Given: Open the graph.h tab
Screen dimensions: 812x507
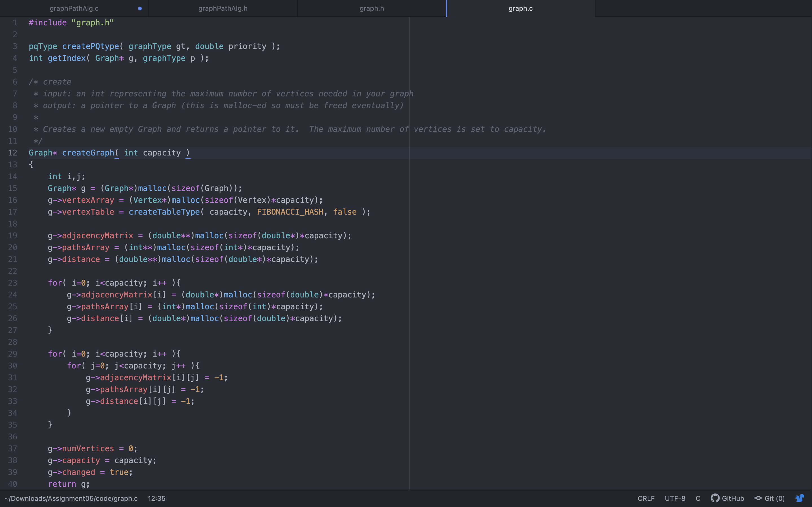Looking at the screenshot, I should 371,8.
